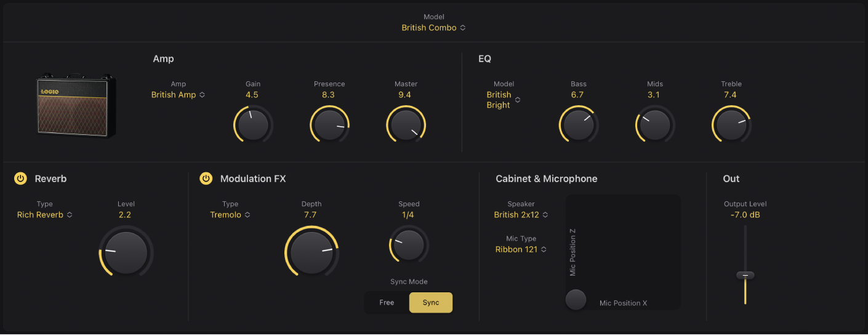
Task: Click the Reverb Level value 2.2
Action: pos(125,215)
